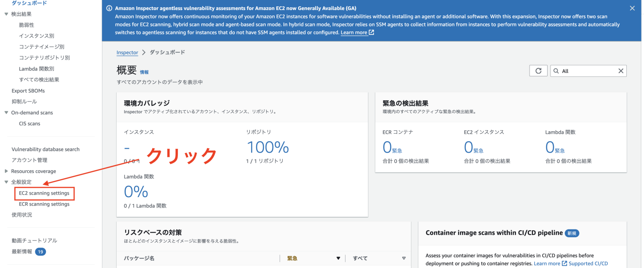Open the すべて filter dropdown

(x=403, y=258)
